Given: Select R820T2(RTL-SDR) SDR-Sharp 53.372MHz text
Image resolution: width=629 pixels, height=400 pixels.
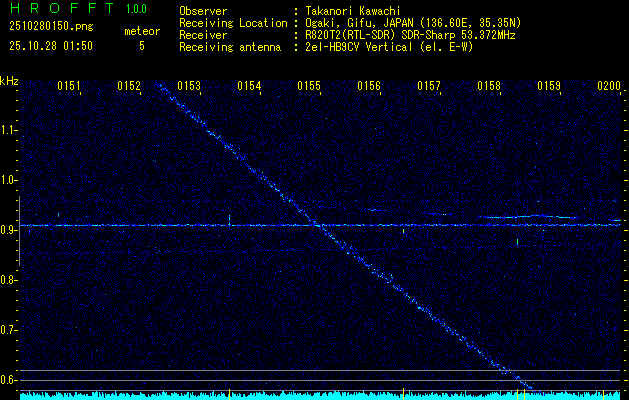Looking at the screenshot, I should pyautogui.click(x=410, y=35).
